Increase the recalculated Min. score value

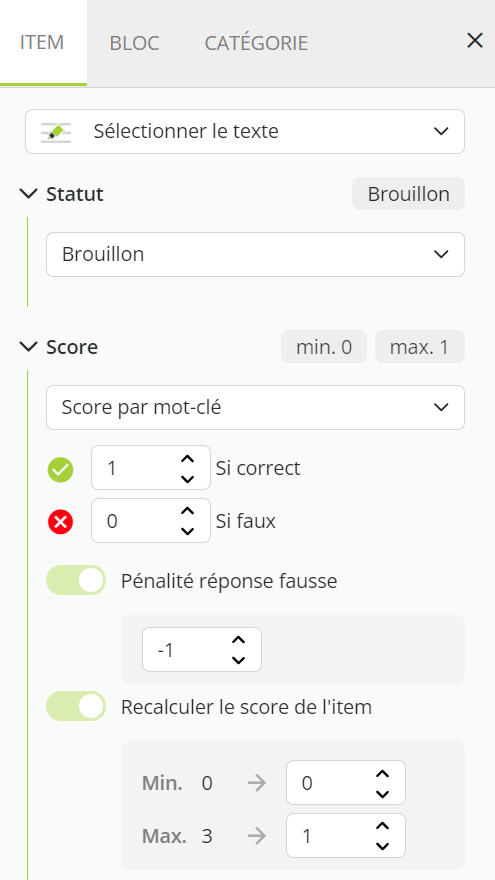[x=382, y=773]
